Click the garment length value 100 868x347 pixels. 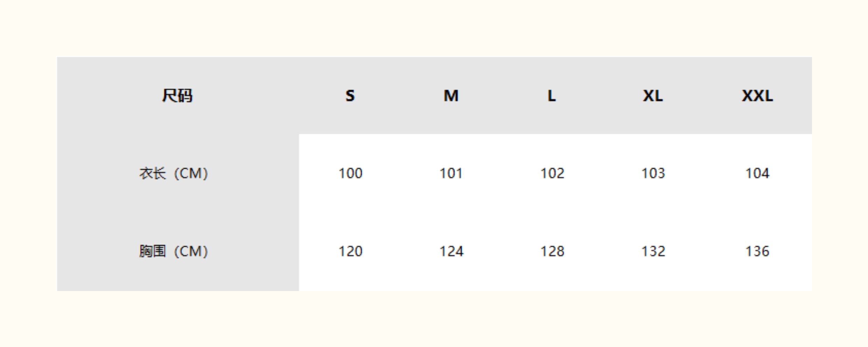tap(350, 173)
